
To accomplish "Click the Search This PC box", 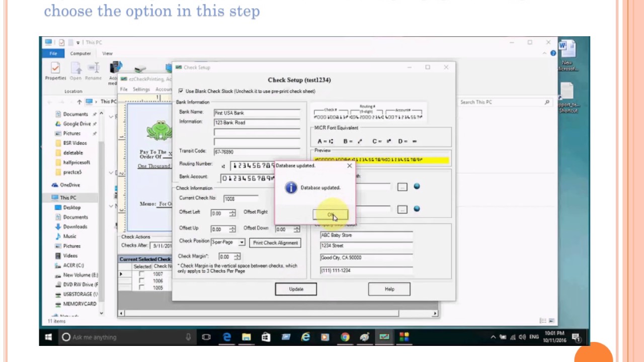I will (505, 102).
